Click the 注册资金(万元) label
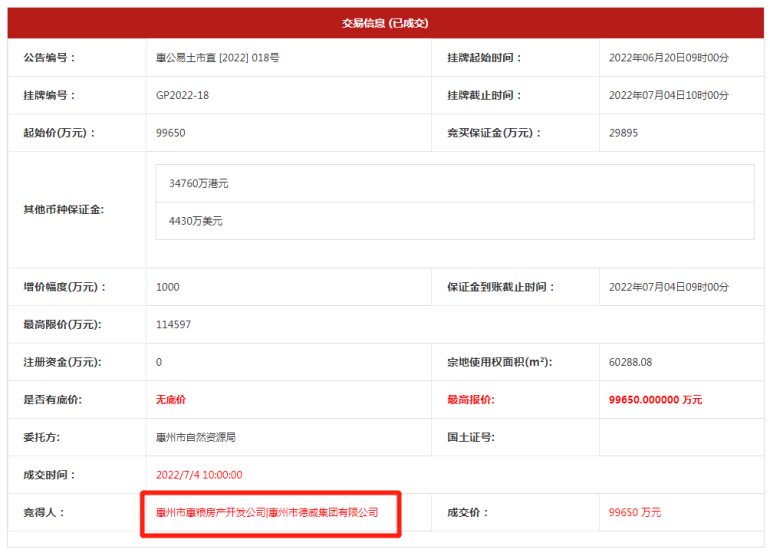 [62, 362]
